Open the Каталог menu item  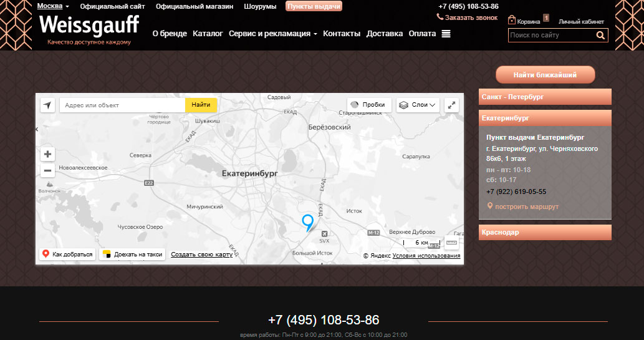coord(208,34)
